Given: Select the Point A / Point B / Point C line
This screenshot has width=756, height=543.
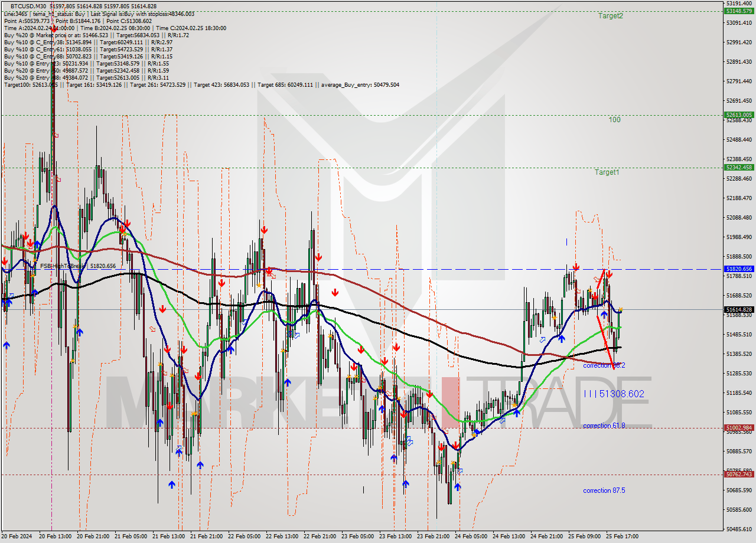Looking at the screenshot, I should pos(77,21).
